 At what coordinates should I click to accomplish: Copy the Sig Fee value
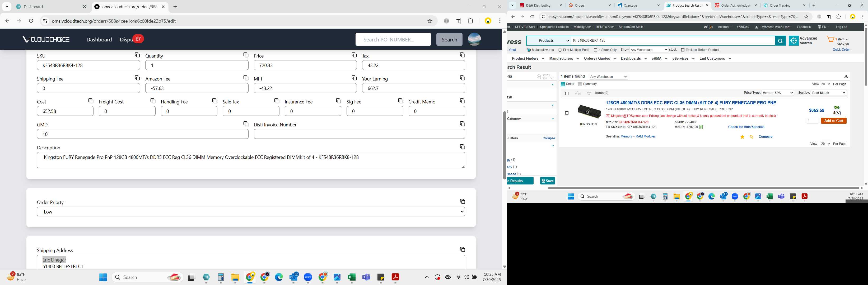(x=401, y=101)
